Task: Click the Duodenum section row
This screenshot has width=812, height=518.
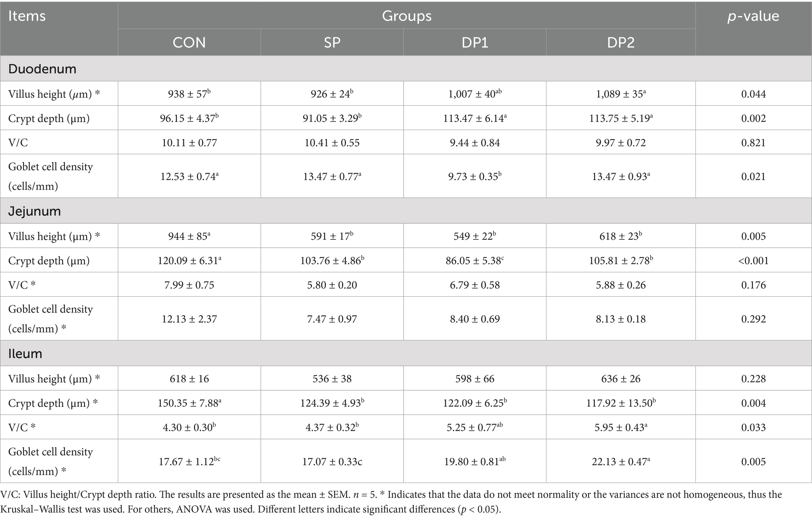Action: click(x=42, y=69)
